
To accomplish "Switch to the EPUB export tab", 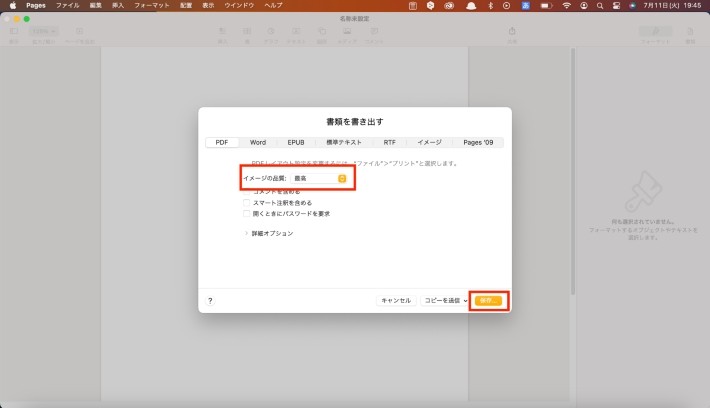I will click(x=296, y=142).
